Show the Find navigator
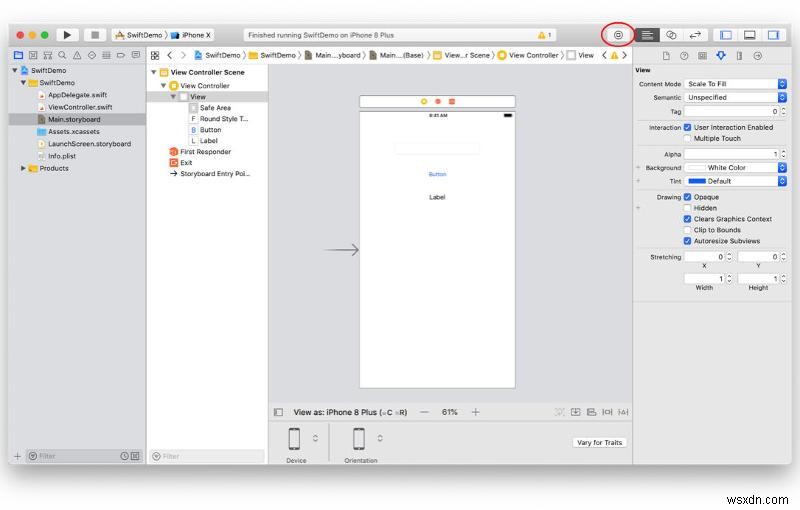Viewport: 800px width, 510px height. (62, 55)
